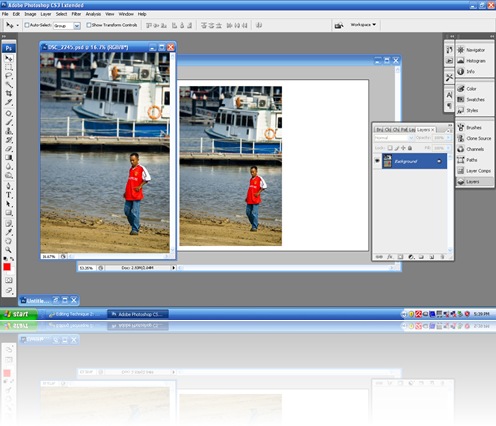Viewport: 496px width, 426px height.
Task: Hide the Background layer with eye icon
Action: [377, 161]
